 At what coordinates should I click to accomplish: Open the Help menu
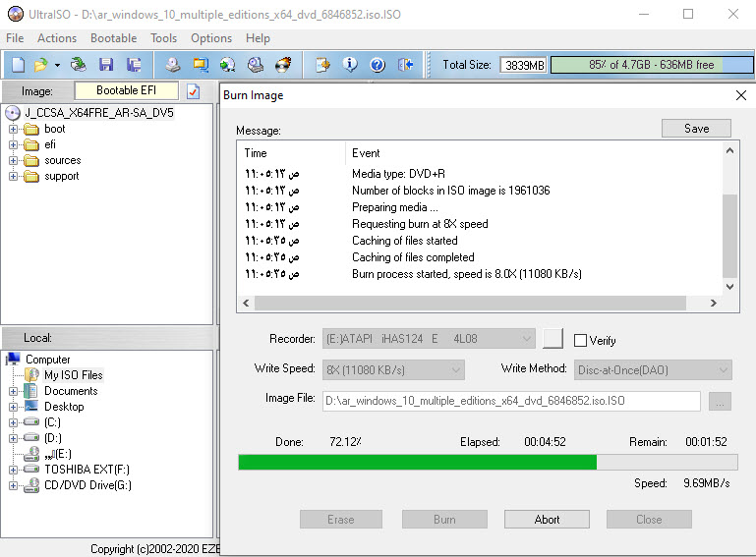258,38
